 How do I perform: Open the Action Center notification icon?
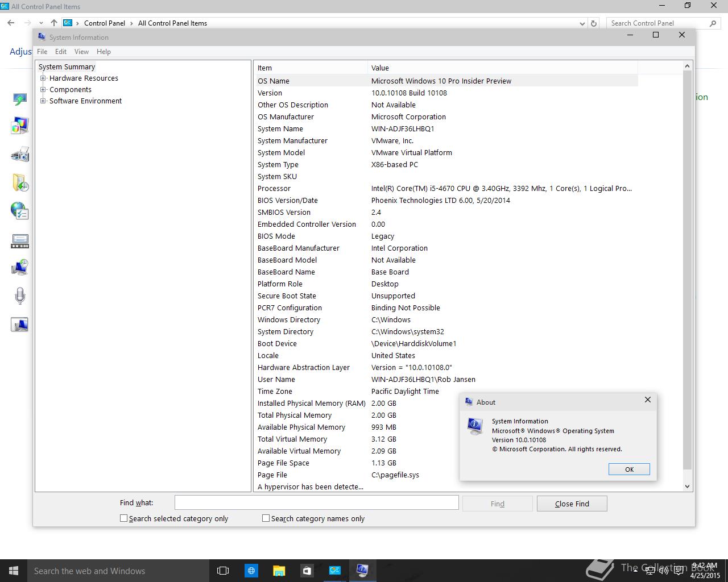677,571
